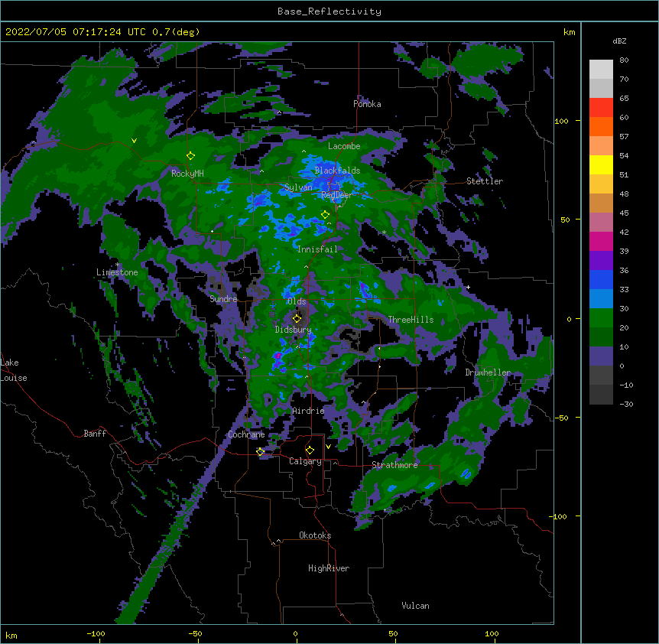
Task: Click the 80 dBZ white legend swatch
Action: pyautogui.click(x=601, y=70)
